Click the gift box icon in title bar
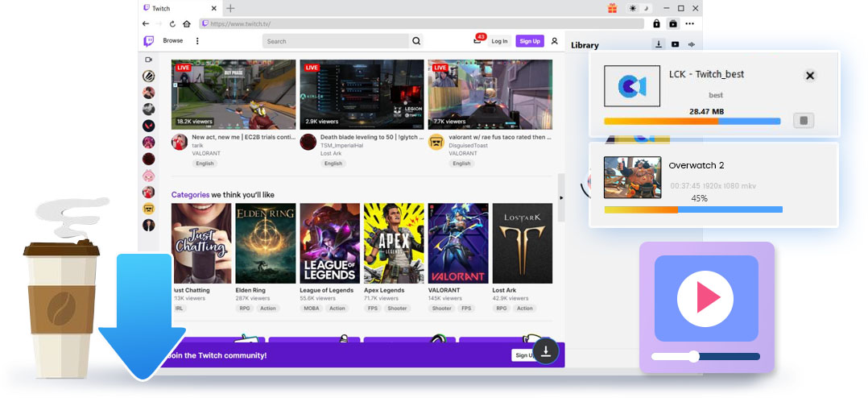The height and width of the screenshot is (398, 868). pyautogui.click(x=612, y=8)
